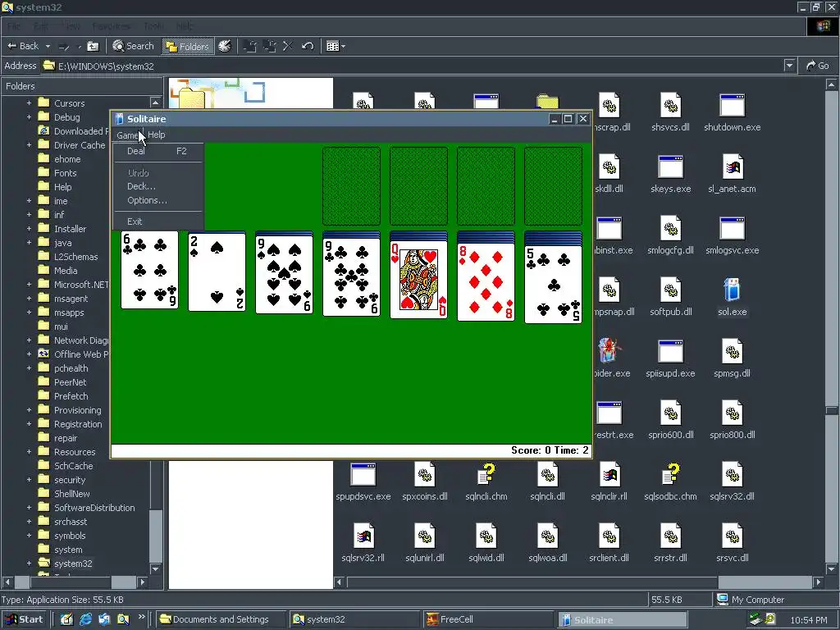Choose Deck... from the Game menu
The image size is (840, 630).
click(x=158, y=186)
